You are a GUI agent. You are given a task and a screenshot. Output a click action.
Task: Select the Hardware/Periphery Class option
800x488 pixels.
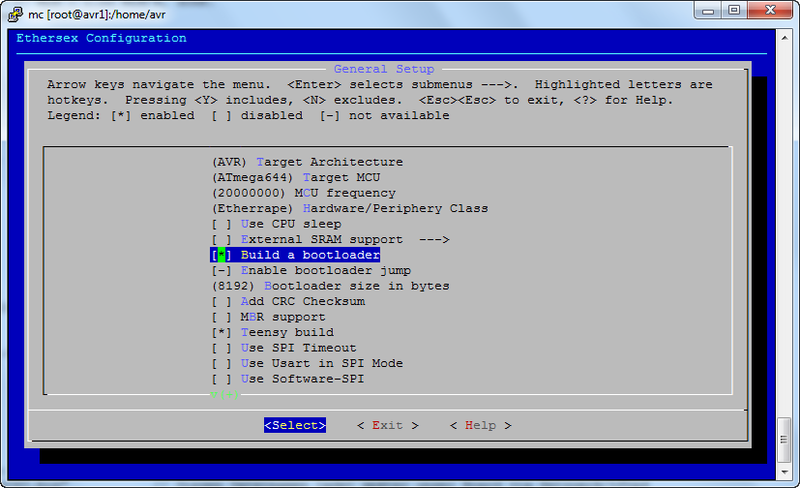pyautogui.click(x=349, y=208)
